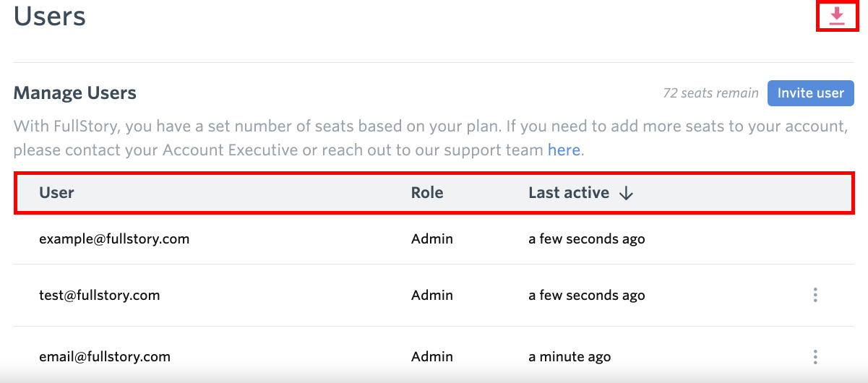The height and width of the screenshot is (383, 868).
Task: Select the example@fullstory.com user row
Action: pyautogui.click(x=434, y=238)
